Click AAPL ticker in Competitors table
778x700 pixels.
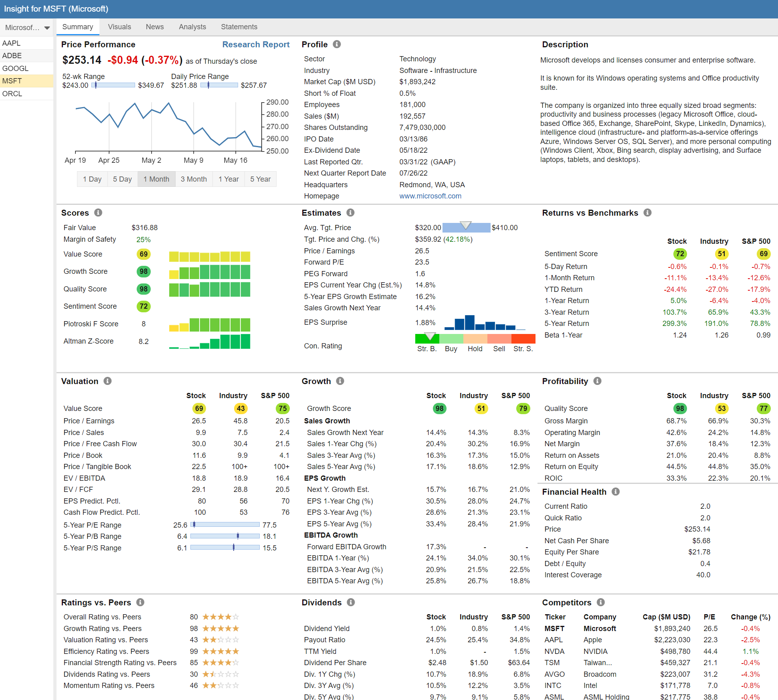coord(554,640)
